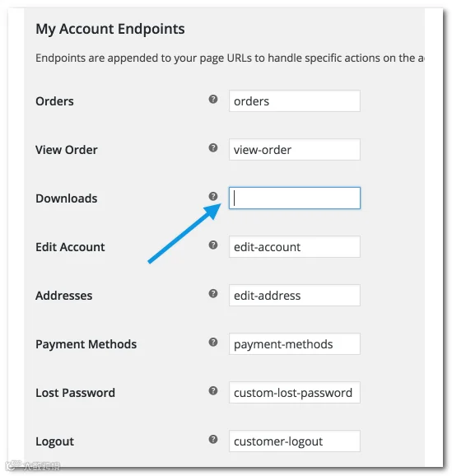452x476 pixels.
Task: Select the empty Downloads endpoint field
Action: [295, 198]
